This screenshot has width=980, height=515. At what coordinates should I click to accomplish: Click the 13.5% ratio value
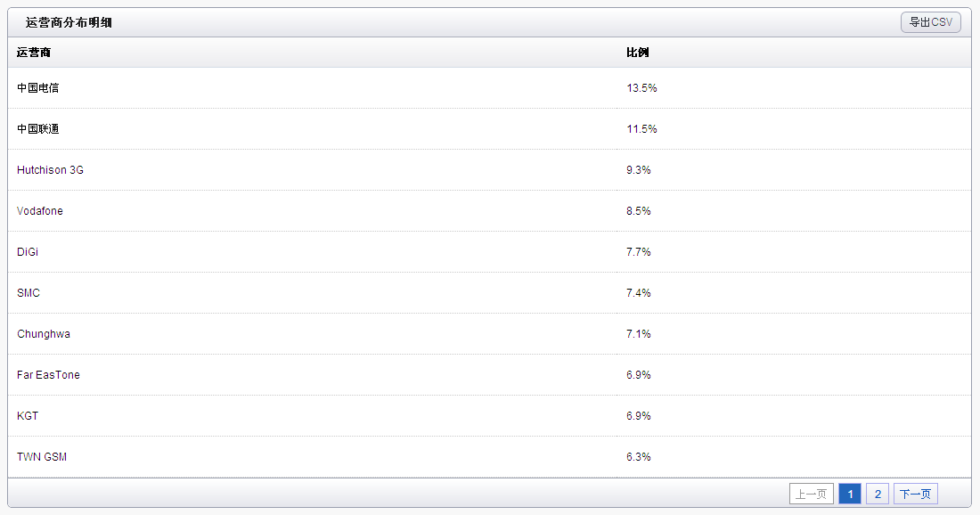(641, 88)
